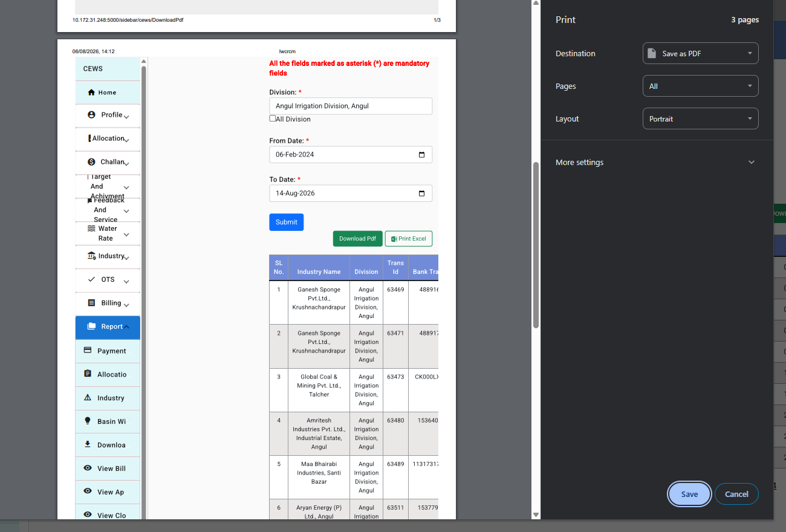Select Home in the CEWS sidebar

click(x=108, y=92)
